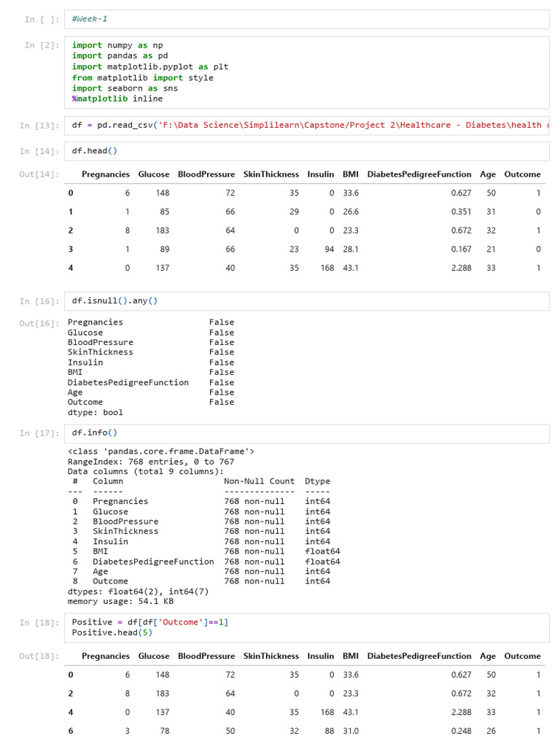The height and width of the screenshot is (747, 560).
Task: Click the df.info() code cell
Action: pyautogui.click(x=306, y=433)
